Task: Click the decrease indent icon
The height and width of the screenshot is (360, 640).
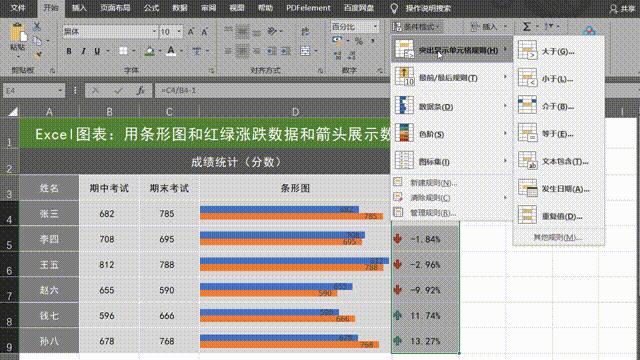Action: click(272, 51)
